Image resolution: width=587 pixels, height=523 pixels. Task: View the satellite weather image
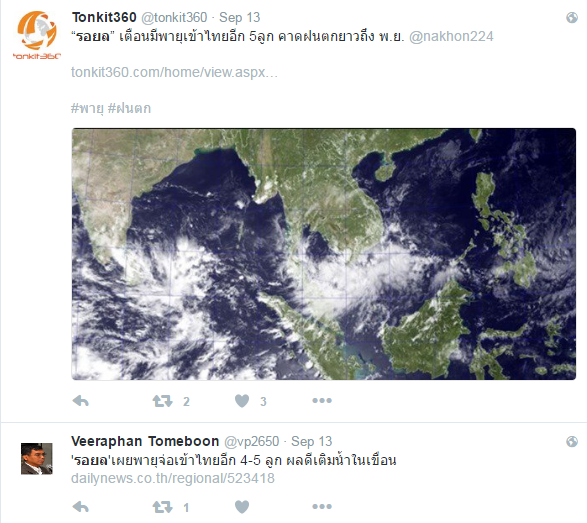coord(324,254)
